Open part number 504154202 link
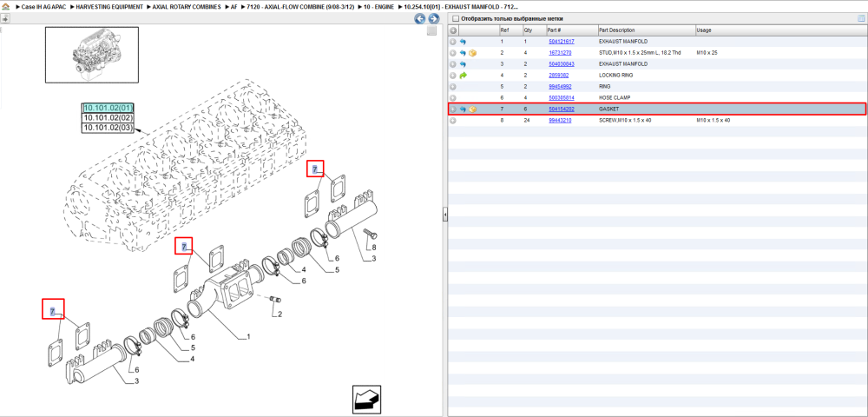 (x=562, y=109)
